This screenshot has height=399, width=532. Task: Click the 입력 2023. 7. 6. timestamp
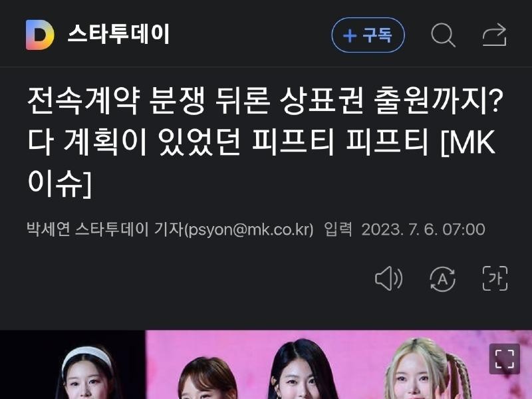404,229
